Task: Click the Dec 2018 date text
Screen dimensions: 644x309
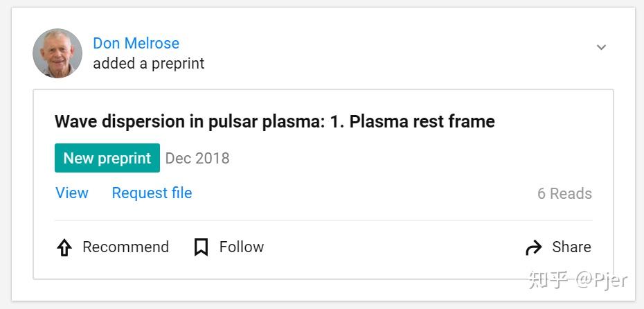Action: point(197,158)
